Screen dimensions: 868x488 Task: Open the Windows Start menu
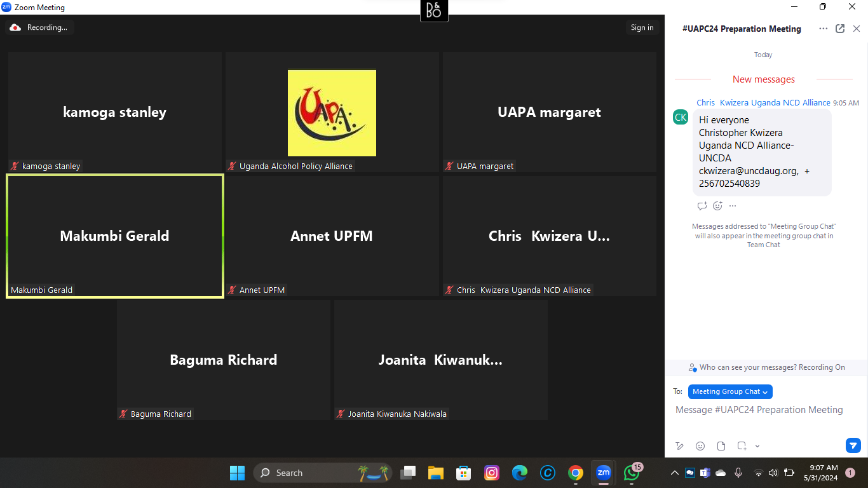[237, 473]
